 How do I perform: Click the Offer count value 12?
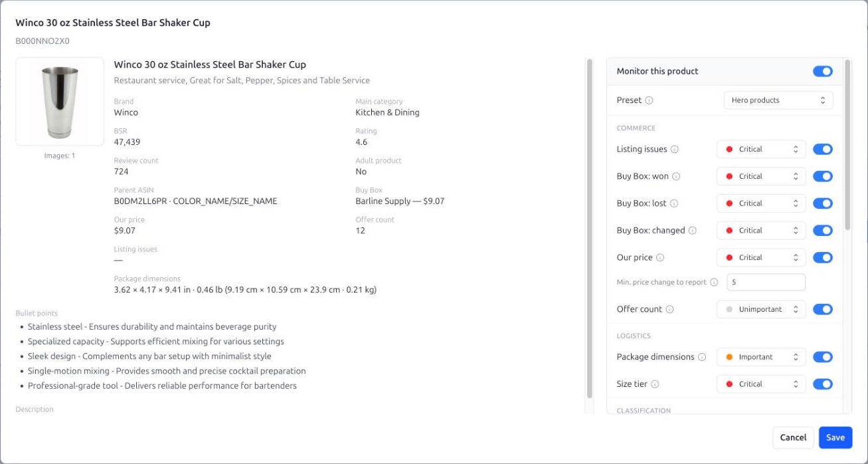click(x=360, y=231)
